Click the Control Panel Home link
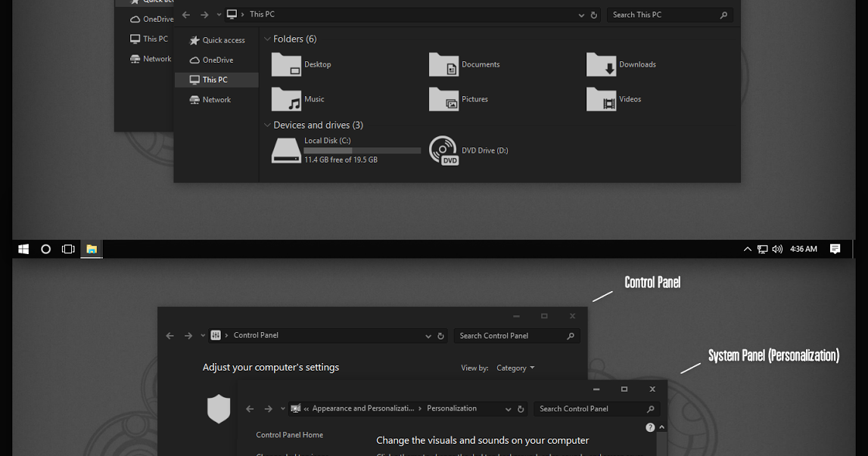The width and height of the screenshot is (868, 456). 291,435
